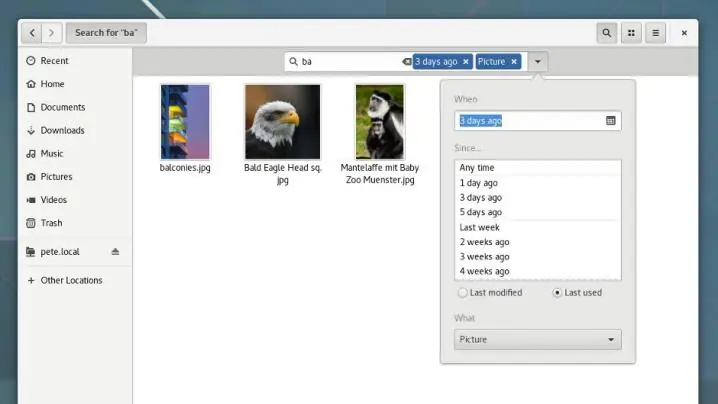Open Videos folder in sidebar
718x404 pixels.
tap(76, 200)
